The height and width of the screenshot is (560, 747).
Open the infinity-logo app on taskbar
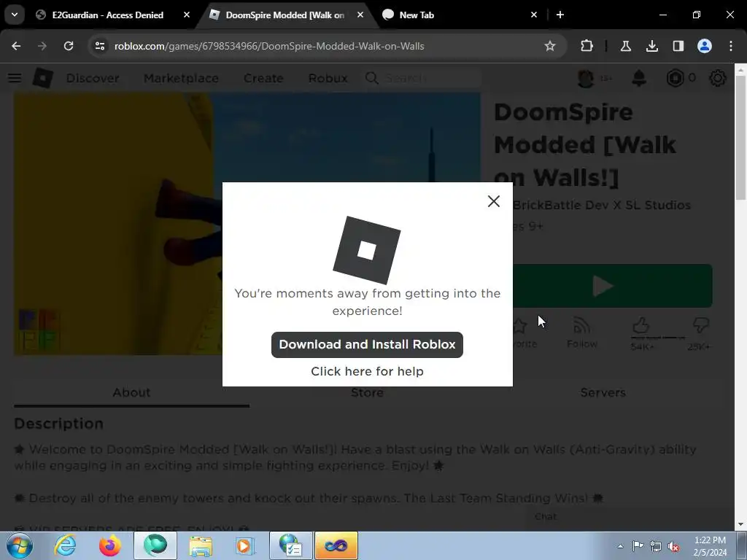point(336,545)
